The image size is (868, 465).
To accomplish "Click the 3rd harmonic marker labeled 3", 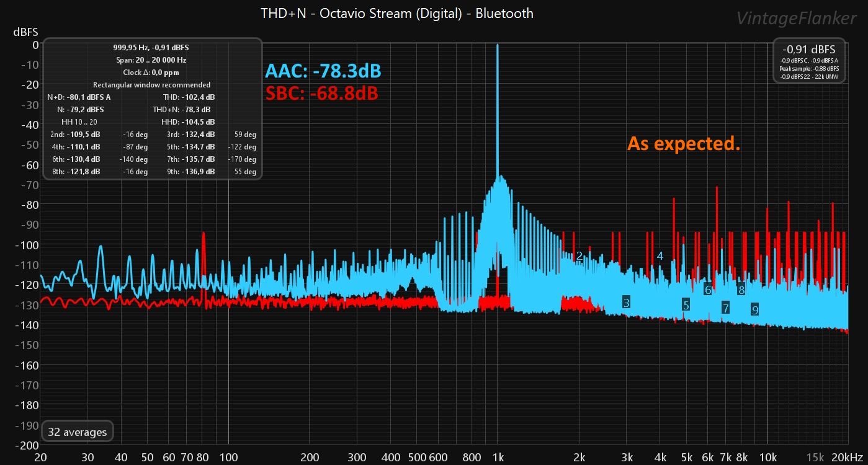I will pos(627,303).
